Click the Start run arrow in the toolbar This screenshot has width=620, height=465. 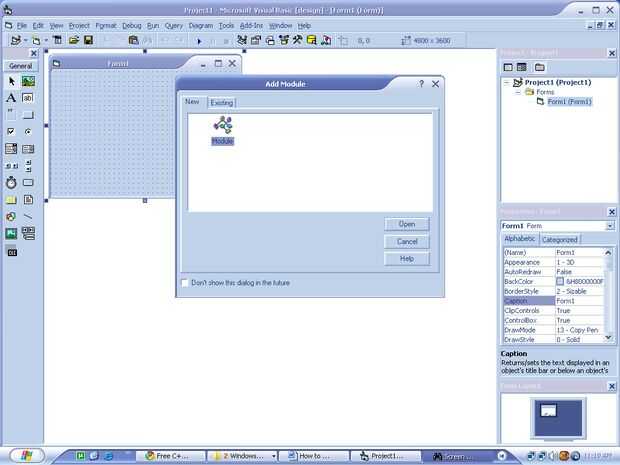[x=199, y=41]
